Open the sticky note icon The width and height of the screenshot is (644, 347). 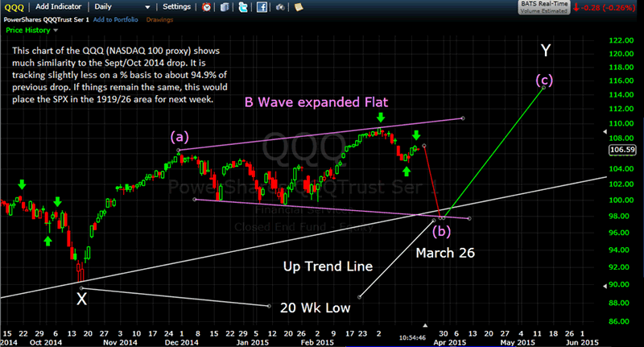tap(299, 7)
